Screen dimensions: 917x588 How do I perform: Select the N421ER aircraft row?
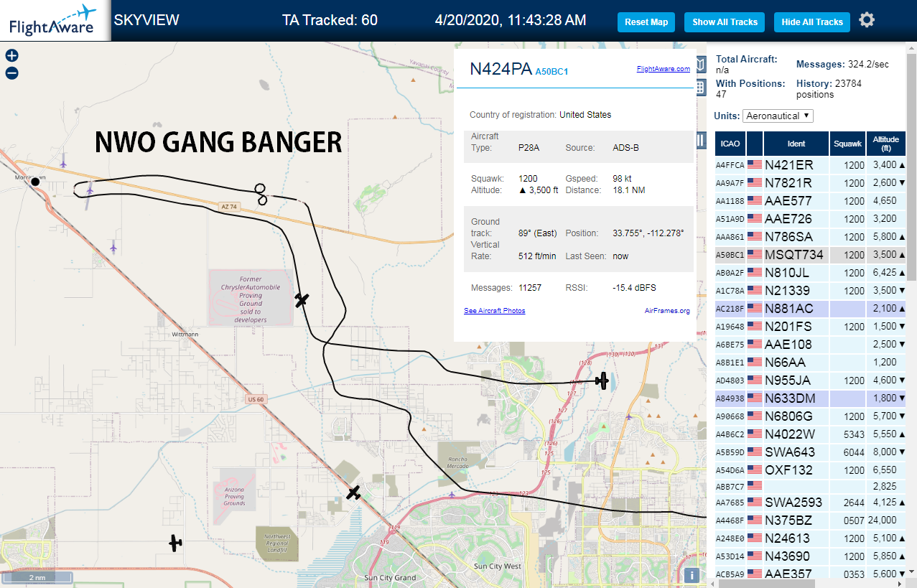pos(810,164)
